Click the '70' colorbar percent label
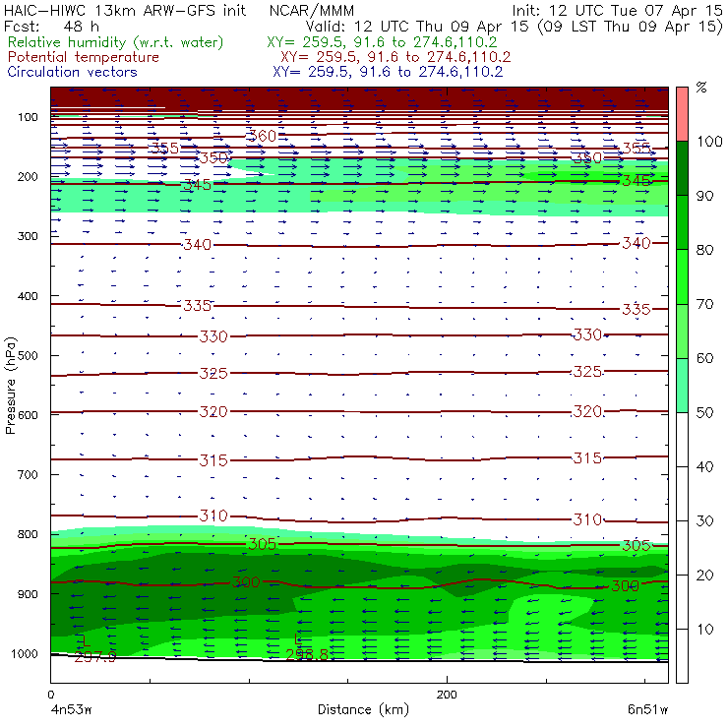 [x=704, y=304]
